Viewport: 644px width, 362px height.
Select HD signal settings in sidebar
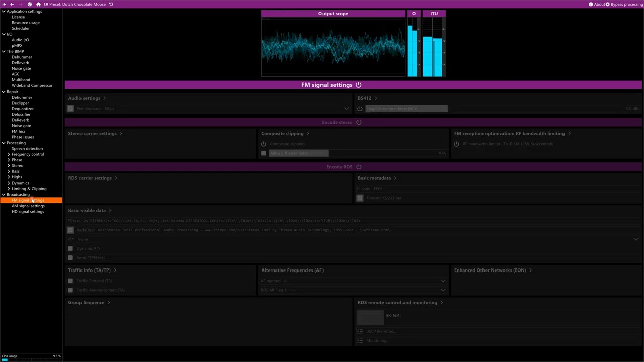(28, 212)
